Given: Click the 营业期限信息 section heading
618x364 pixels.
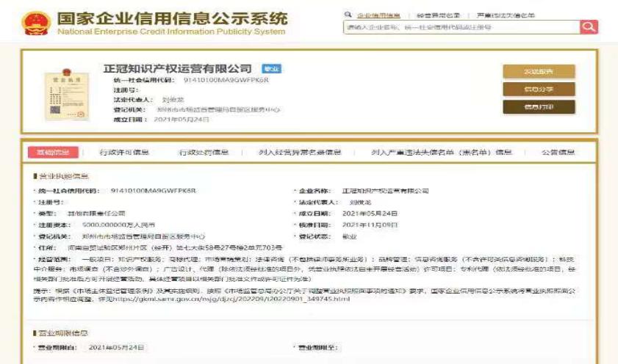Looking at the screenshot, I should 63,333.
